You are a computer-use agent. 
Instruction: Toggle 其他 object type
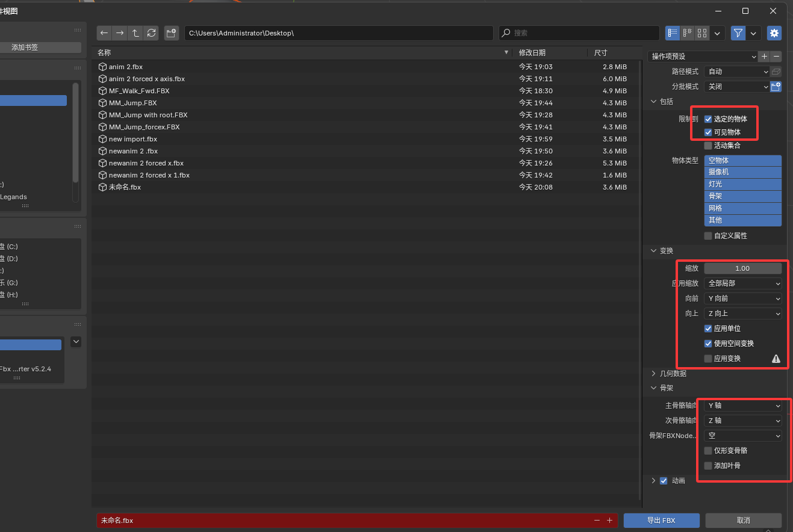(x=743, y=220)
